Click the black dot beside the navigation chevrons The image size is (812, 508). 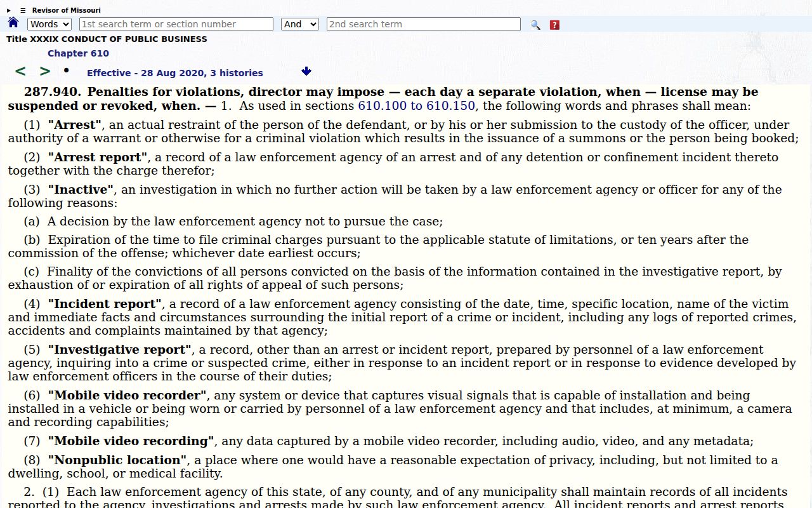(x=66, y=70)
